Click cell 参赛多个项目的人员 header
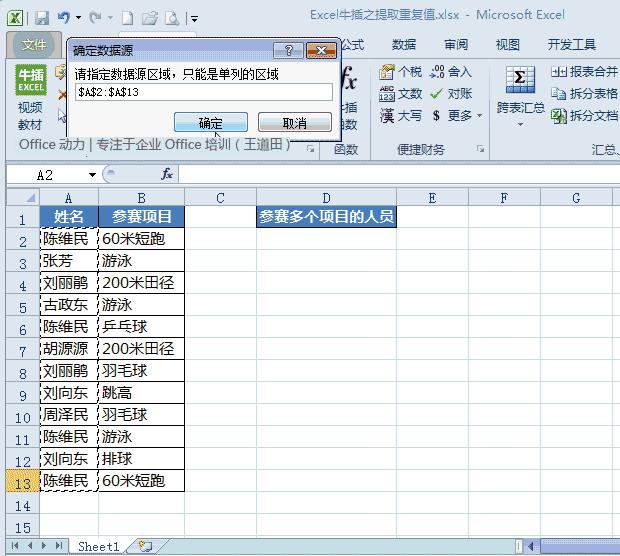The image size is (620, 556). coord(326,216)
